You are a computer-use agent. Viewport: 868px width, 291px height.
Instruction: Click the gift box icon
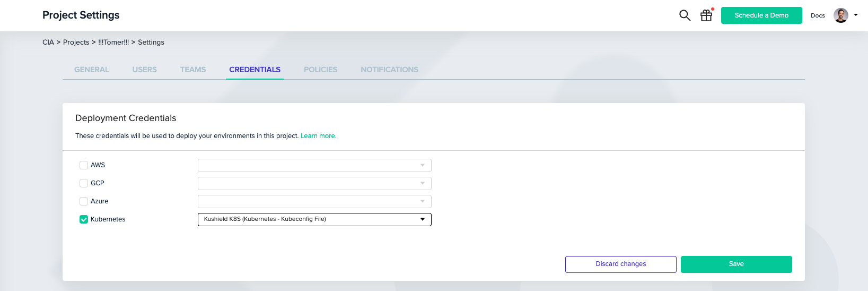(x=706, y=15)
